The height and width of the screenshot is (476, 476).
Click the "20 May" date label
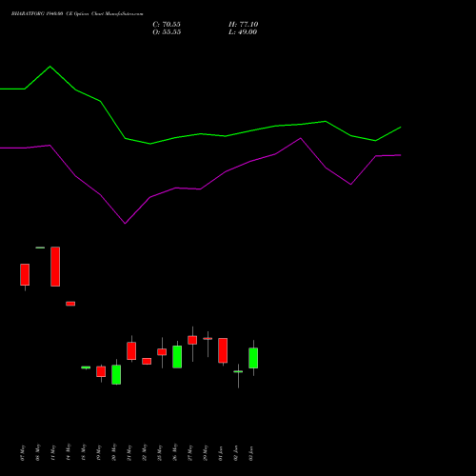pyautogui.click(x=114, y=453)
